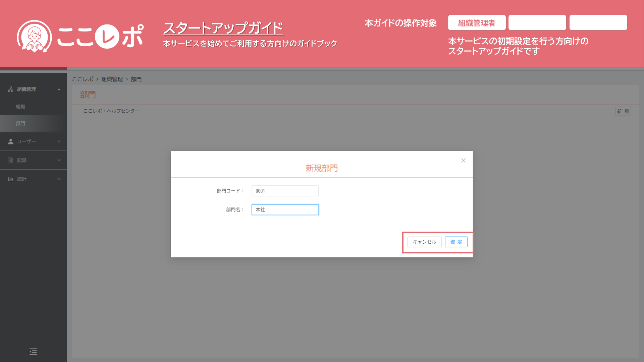Collapse the 組織管理 menu chevron
644x362 pixels.
click(x=59, y=89)
